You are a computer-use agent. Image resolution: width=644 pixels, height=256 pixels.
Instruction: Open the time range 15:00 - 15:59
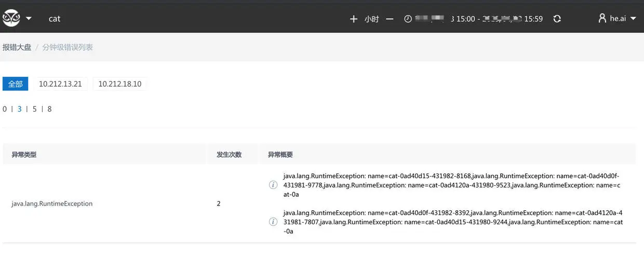(479, 19)
